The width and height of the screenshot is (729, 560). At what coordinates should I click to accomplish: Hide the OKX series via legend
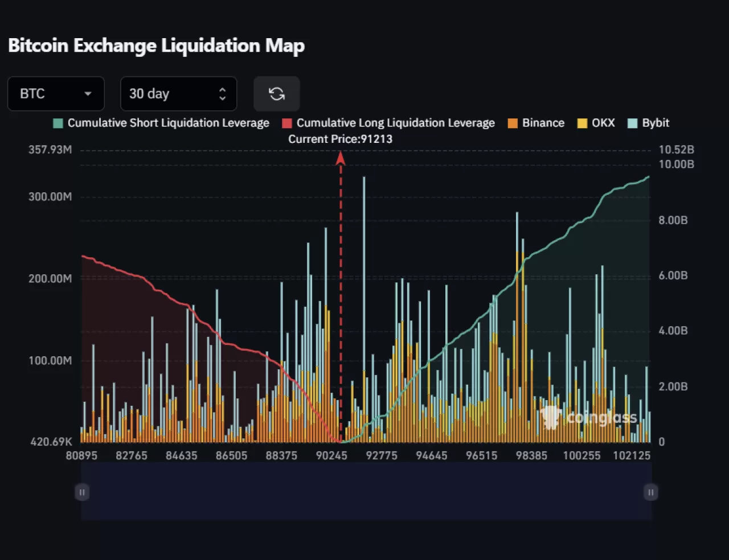click(x=603, y=123)
